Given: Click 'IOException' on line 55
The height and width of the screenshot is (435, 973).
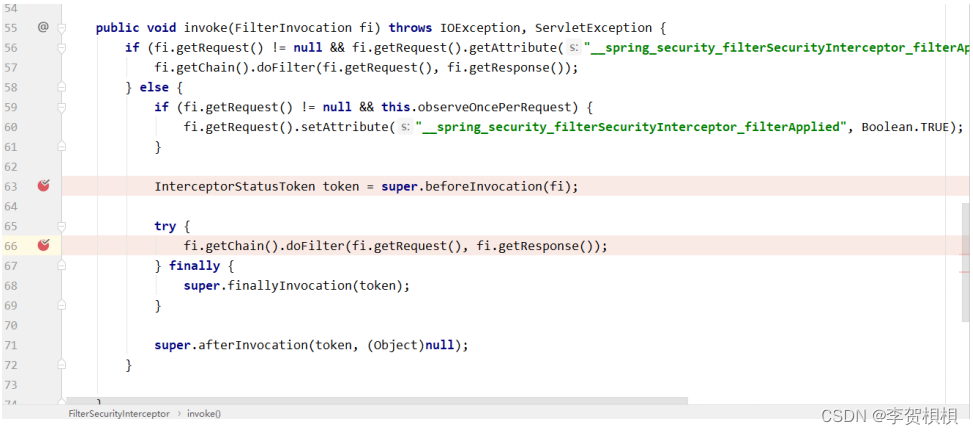Looking at the screenshot, I should (x=480, y=28).
